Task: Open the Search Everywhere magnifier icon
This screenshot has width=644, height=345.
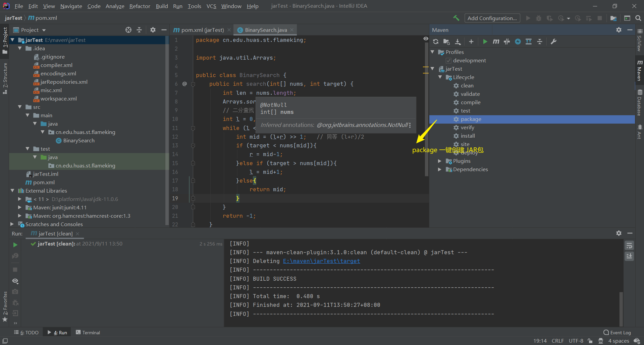Action: click(x=638, y=18)
